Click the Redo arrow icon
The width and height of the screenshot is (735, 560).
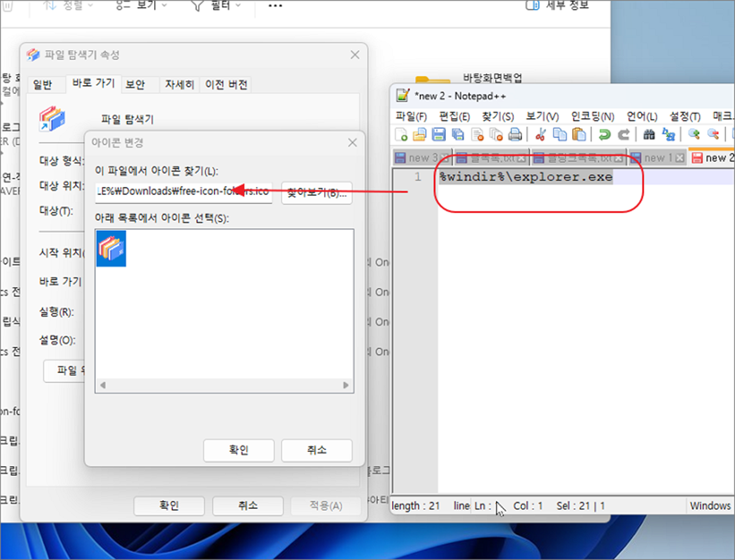[624, 135]
